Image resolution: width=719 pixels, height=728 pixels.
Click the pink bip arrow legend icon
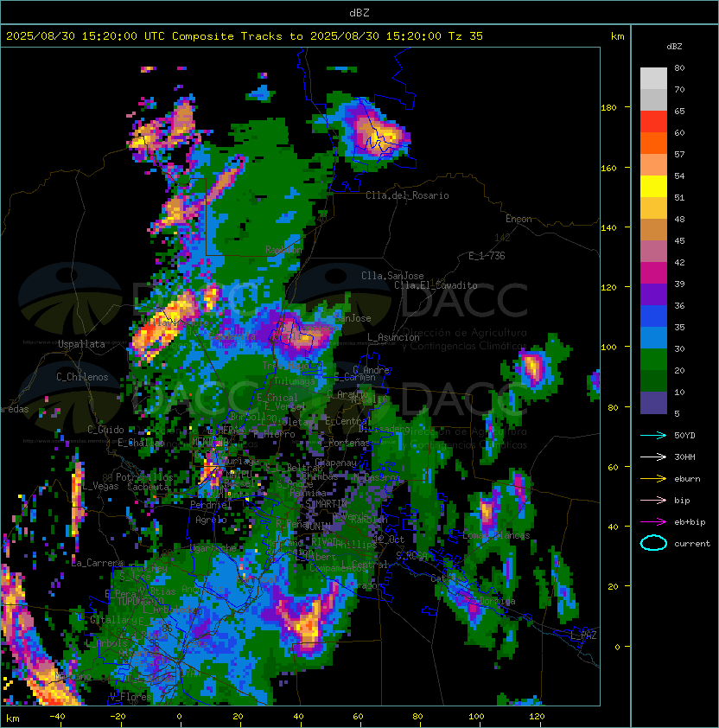click(x=653, y=501)
